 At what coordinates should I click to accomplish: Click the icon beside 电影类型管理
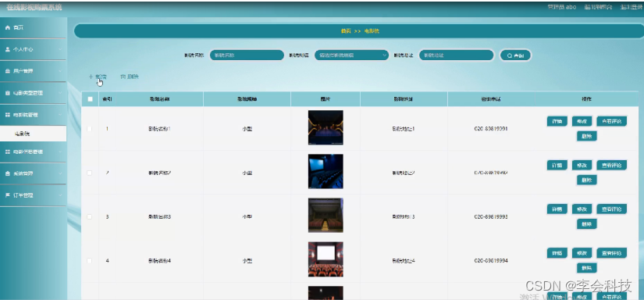click(x=7, y=93)
